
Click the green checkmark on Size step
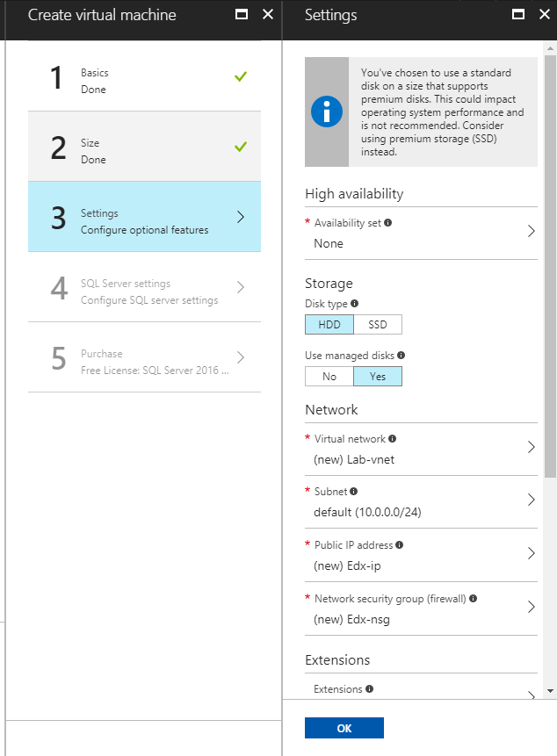point(241,147)
